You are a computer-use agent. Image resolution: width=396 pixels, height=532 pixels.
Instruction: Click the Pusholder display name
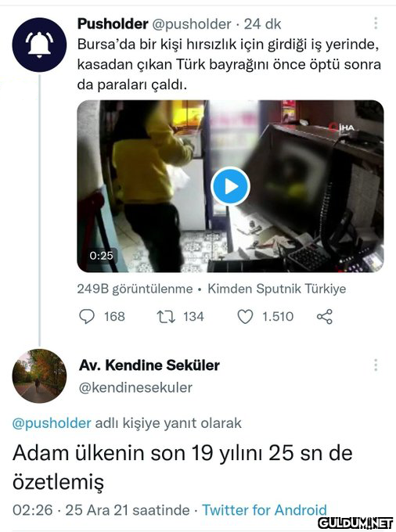point(113,23)
